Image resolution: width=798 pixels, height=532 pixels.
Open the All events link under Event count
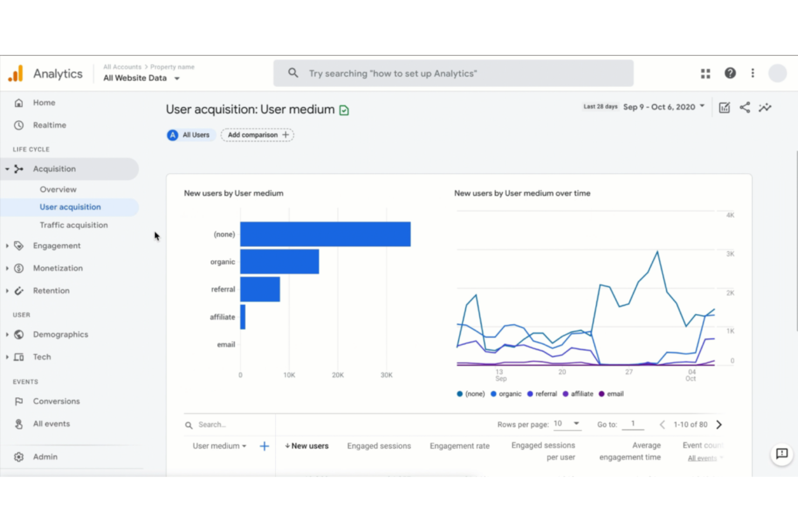click(x=702, y=458)
